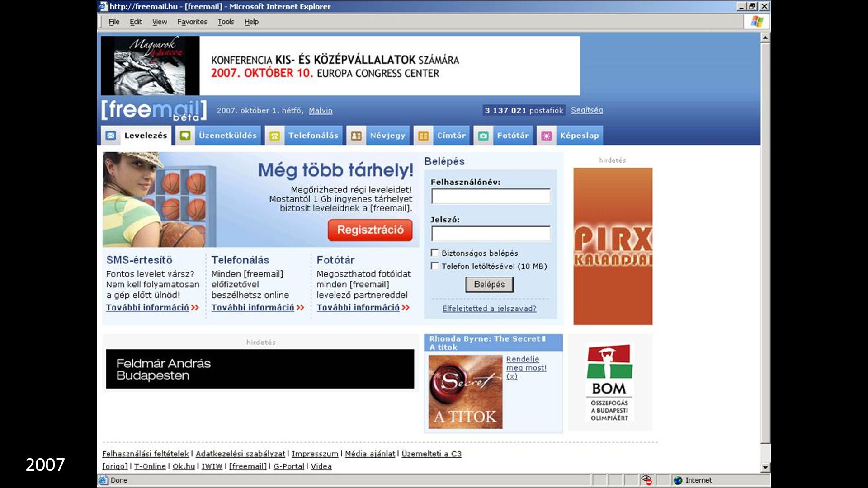Click the Pirx Kalandjai advertisement banner

coord(613,246)
